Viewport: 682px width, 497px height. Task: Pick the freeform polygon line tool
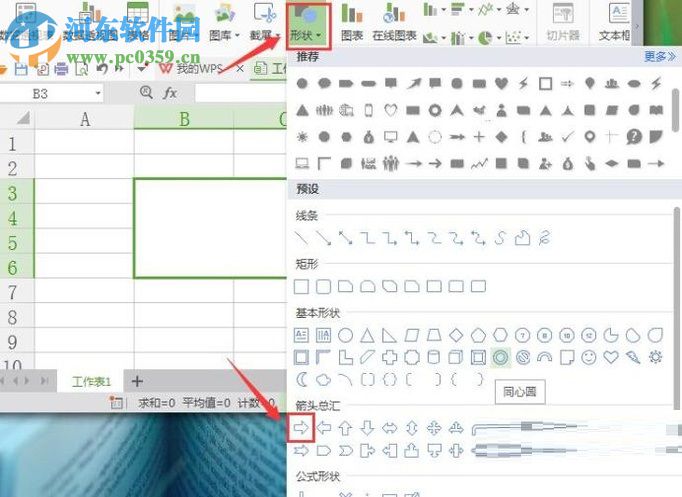pos(522,238)
